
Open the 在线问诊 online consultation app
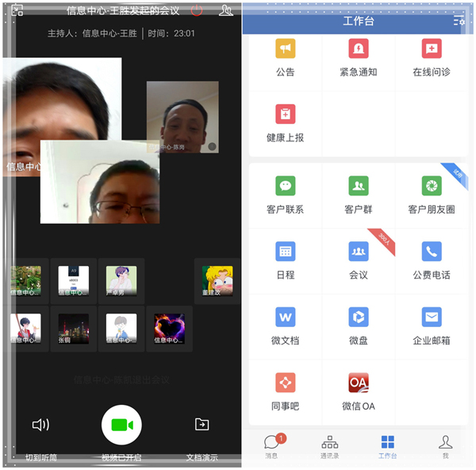coord(432,58)
